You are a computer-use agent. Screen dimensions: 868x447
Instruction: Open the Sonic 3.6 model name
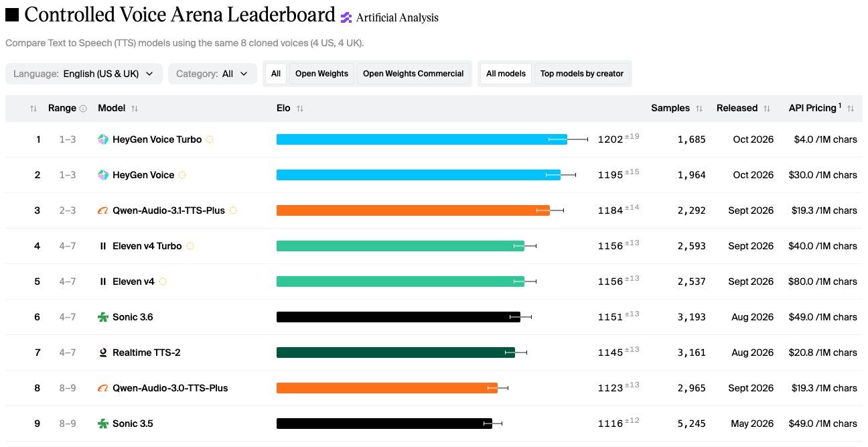click(x=133, y=317)
